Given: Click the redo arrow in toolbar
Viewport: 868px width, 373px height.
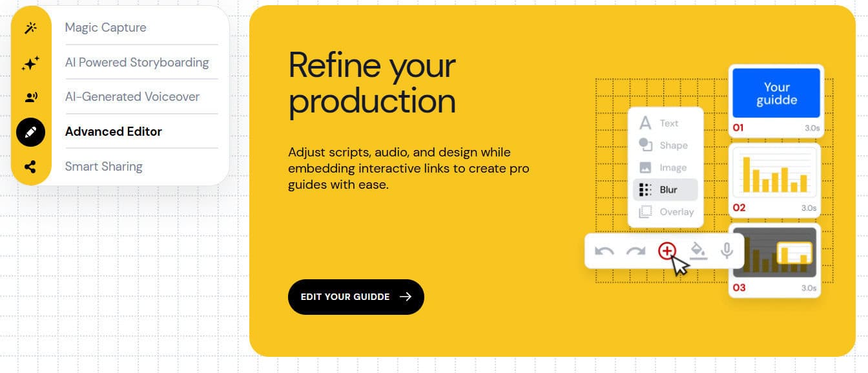Looking at the screenshot, I should [x=636, y=251].
